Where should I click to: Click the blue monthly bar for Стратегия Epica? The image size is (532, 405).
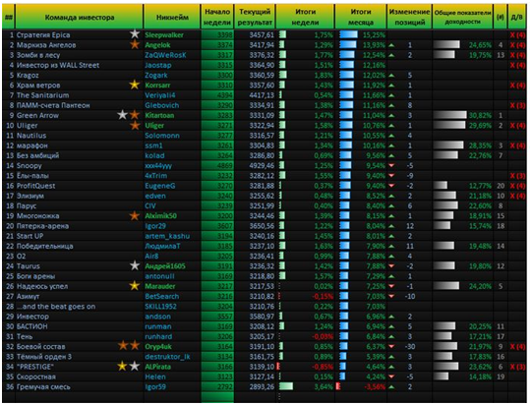pyautogui.click(x=348, y=34)
